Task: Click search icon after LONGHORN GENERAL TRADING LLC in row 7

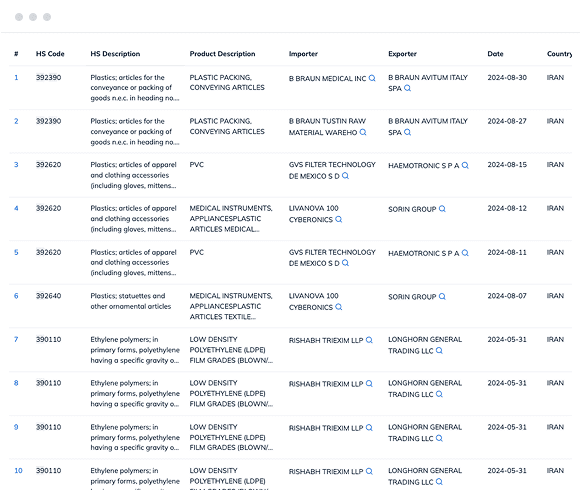Action: pyautogui.click(x=439, y=351)
